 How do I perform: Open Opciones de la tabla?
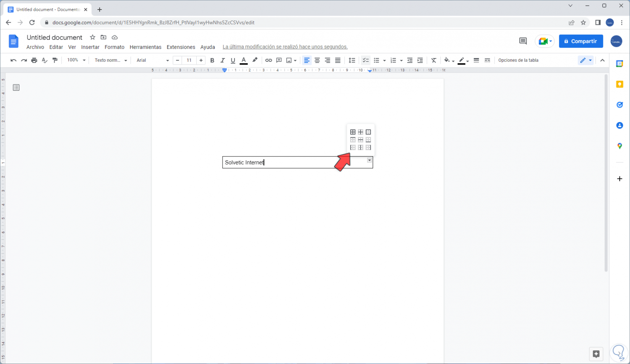(518, 60)
